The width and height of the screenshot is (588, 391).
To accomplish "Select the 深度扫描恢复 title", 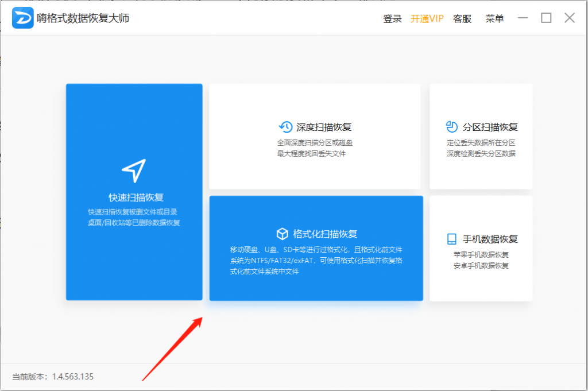I will 324,127.
